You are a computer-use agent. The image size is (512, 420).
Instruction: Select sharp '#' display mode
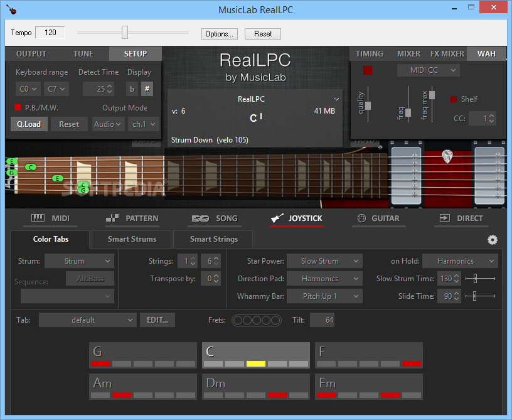[x=147, y=89]
